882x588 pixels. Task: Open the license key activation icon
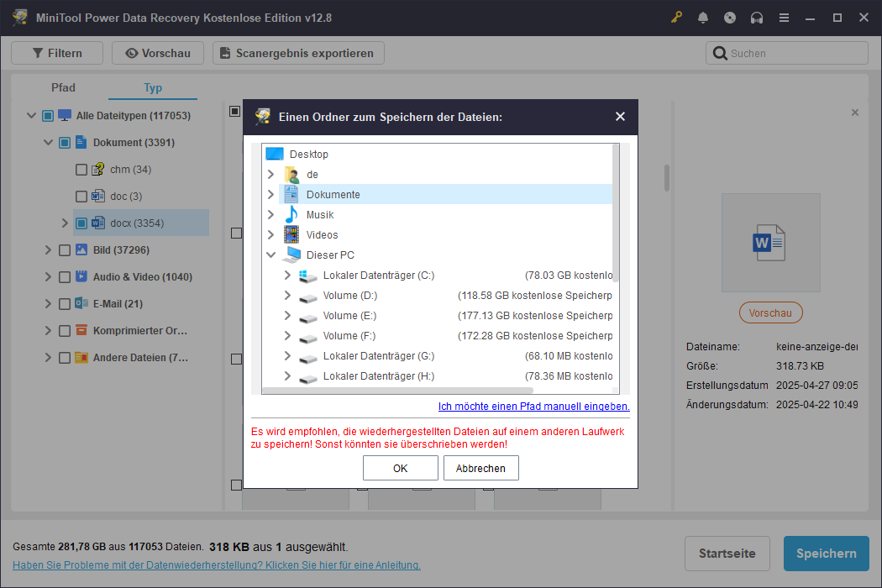[x=676, y=17]
